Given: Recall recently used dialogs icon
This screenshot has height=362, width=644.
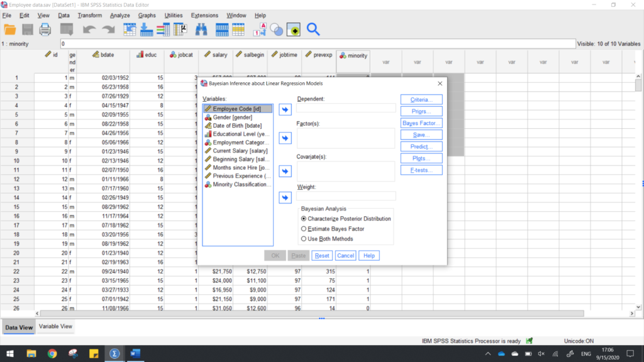Looking at the screenshot, I should tap(67, 30).
